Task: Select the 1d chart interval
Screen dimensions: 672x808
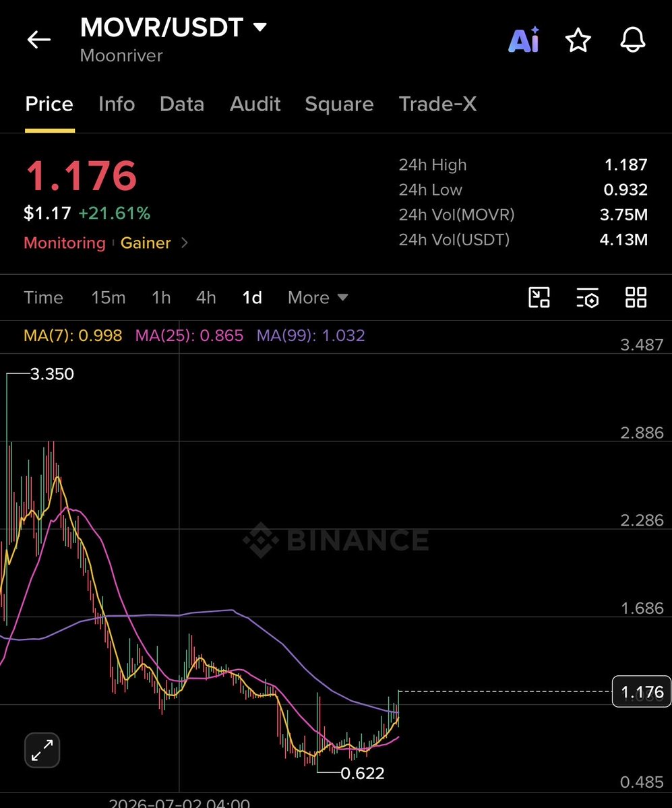Action: (252, 297)
